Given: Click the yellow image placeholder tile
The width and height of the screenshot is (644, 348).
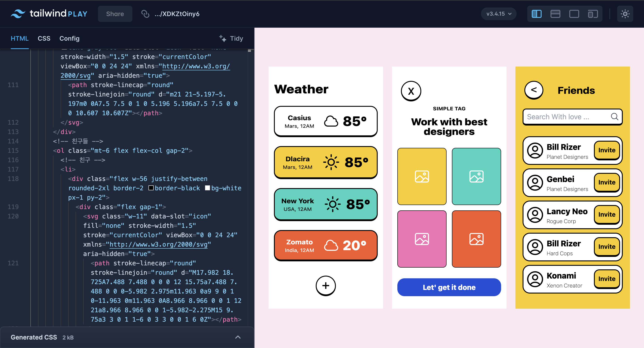Looking at the screenshot, I should [x=422, y=176].
